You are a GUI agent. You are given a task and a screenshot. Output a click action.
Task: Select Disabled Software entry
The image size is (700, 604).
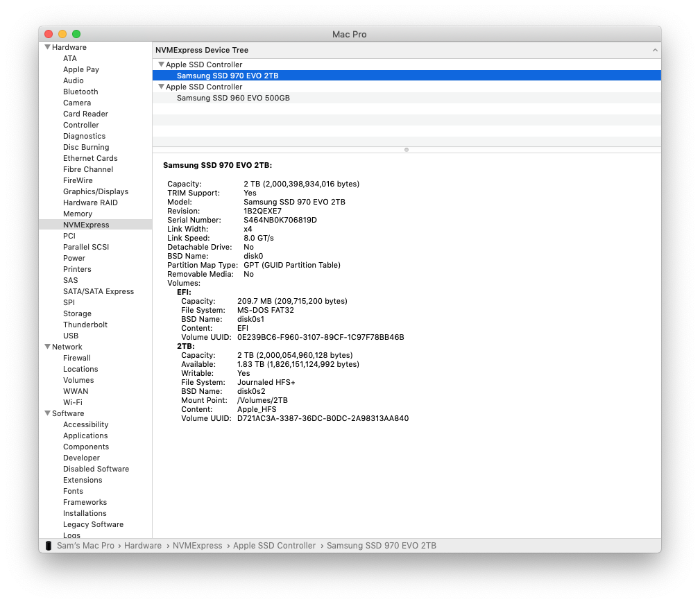pos(96,469)
